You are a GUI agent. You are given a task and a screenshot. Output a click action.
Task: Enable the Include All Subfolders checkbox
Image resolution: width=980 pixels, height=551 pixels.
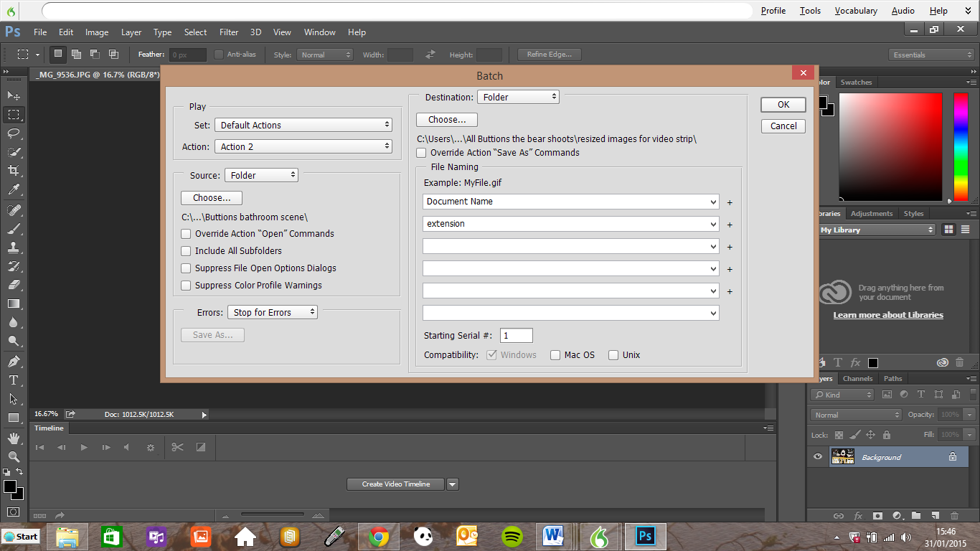pos(186,250)
